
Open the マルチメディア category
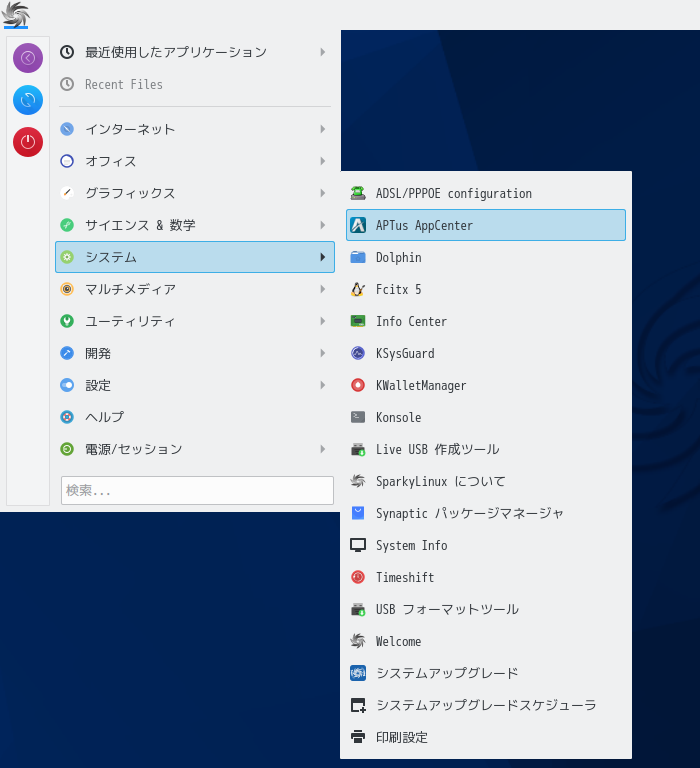195,289
